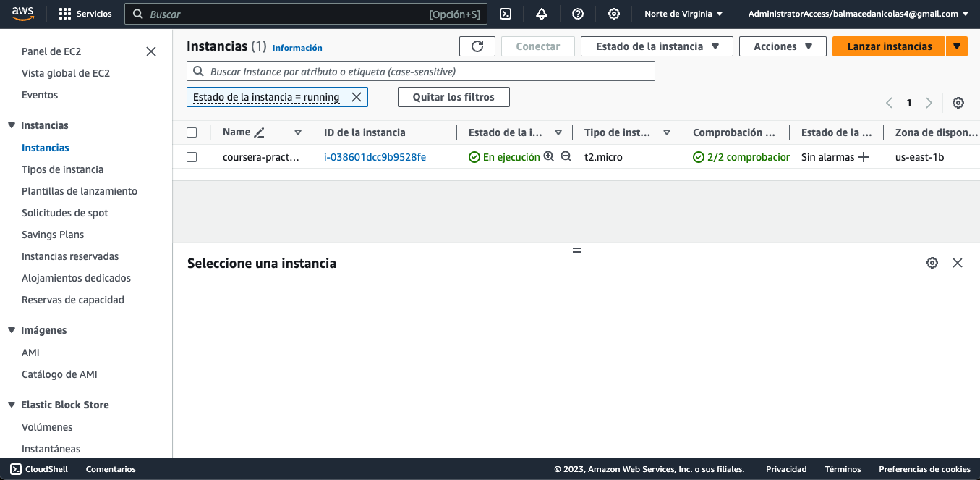Open Instantáneas in sidebar
The width and height of the screenshot is (980, 480).
51,449
